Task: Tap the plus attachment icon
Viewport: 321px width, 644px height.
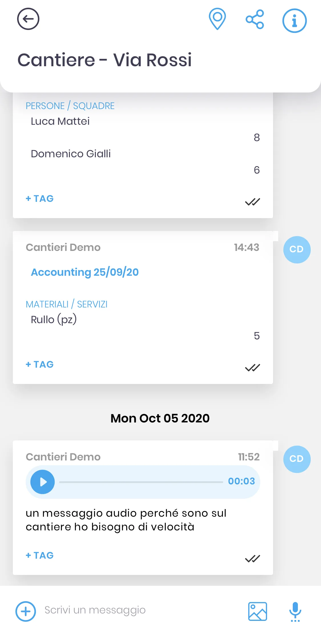Action: (x=26, y=611)
